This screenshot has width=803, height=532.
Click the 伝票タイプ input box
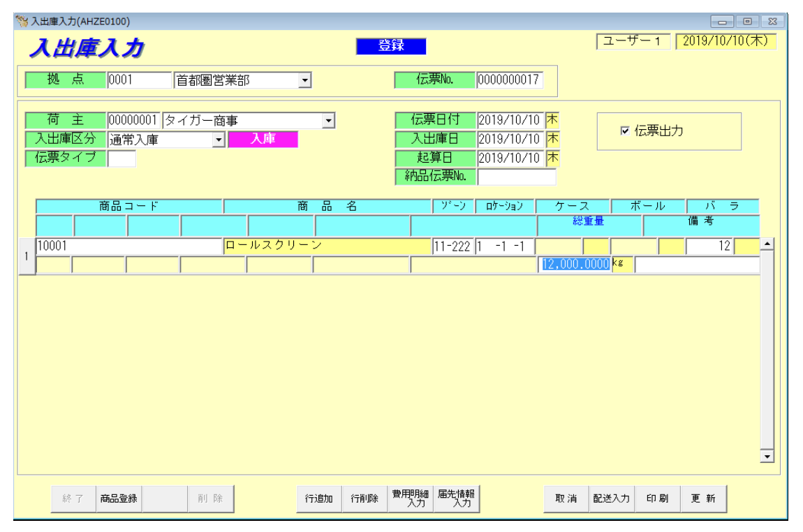pyautogui.click(x=121, y=158)
